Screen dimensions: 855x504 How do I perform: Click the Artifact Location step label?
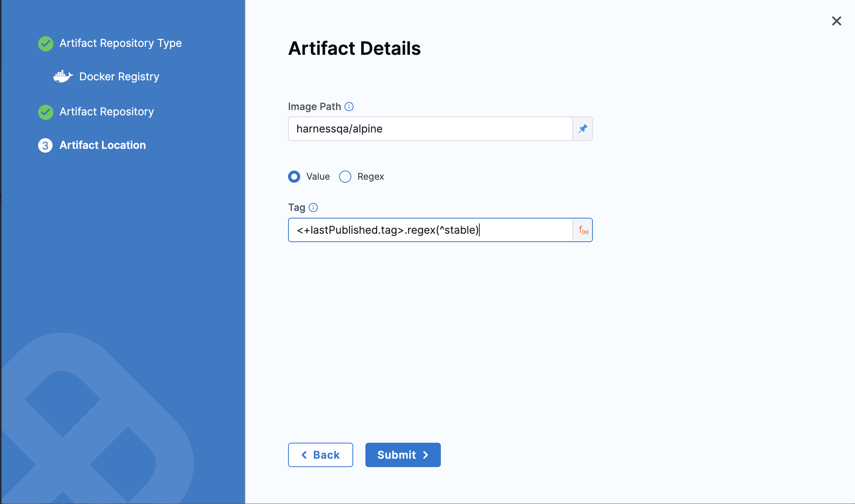102,144
